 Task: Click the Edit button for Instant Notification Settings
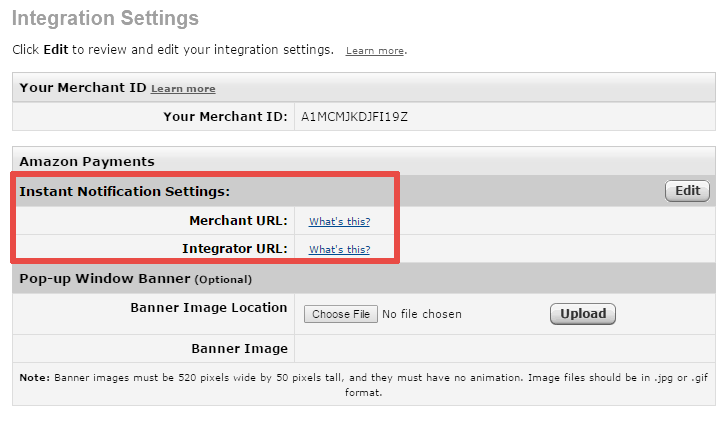point(687,191)
